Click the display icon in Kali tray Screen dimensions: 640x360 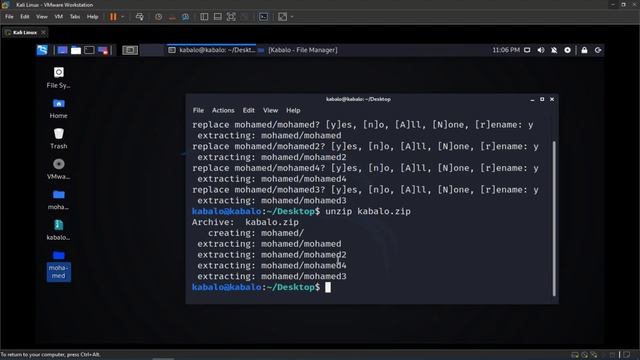[527, 50]
